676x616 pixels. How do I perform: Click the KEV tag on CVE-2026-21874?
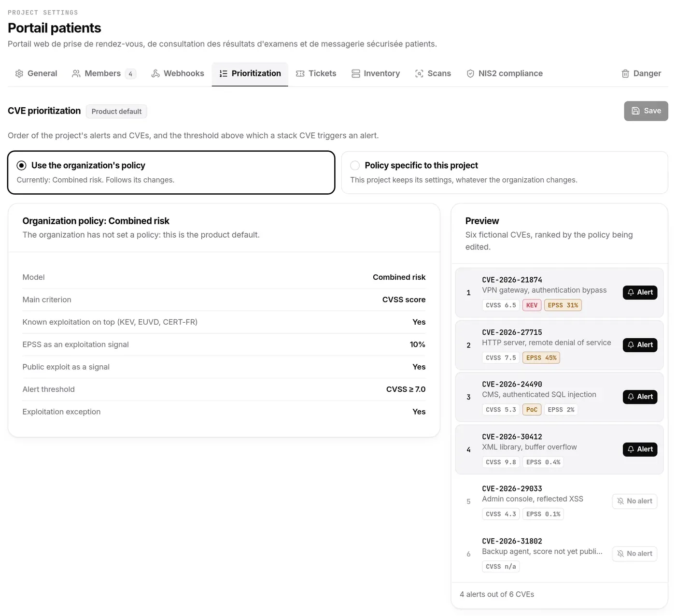coord(532,305)
